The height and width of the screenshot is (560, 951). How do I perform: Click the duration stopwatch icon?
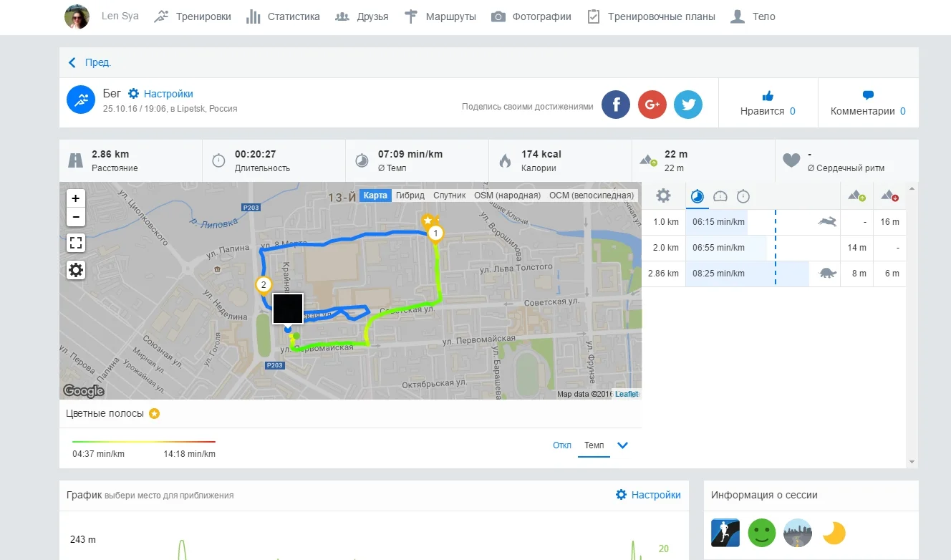point(219,160)
